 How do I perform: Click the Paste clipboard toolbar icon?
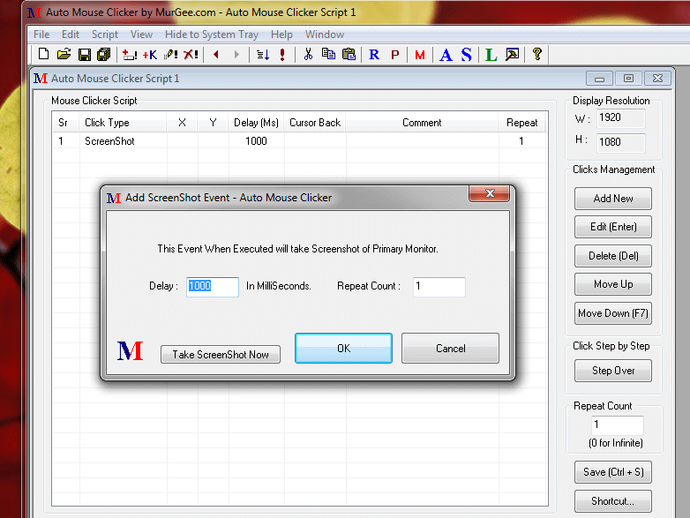[349, 55]
